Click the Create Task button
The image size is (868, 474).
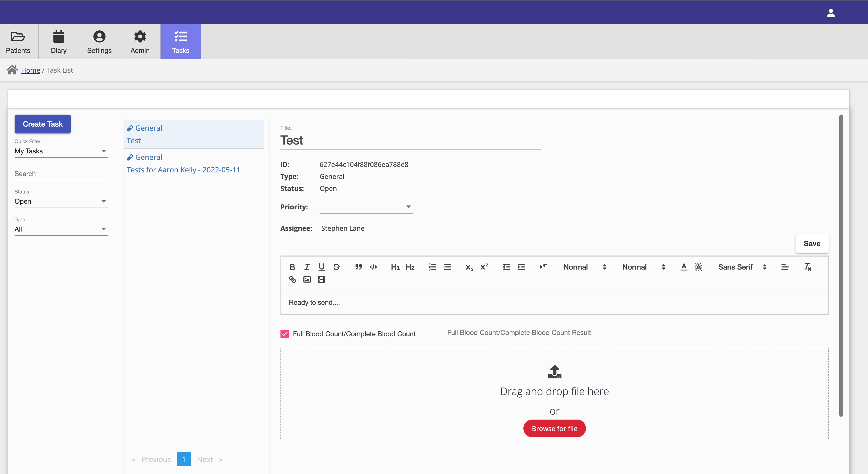[42, 123]
